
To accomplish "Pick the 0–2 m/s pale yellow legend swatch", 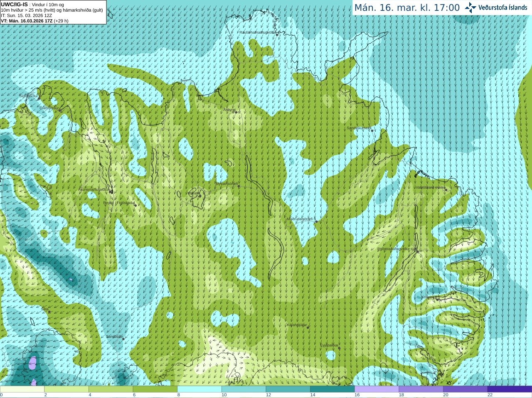I will 22,389.
